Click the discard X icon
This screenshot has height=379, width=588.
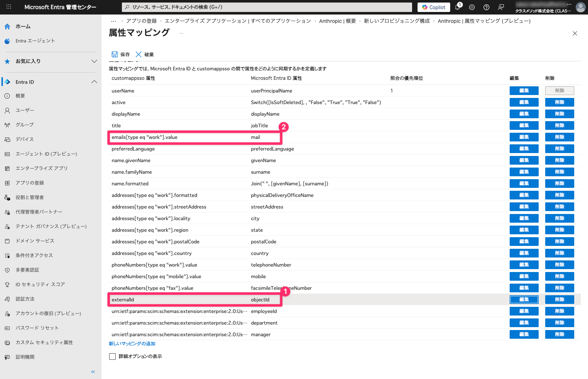[139, 54]
